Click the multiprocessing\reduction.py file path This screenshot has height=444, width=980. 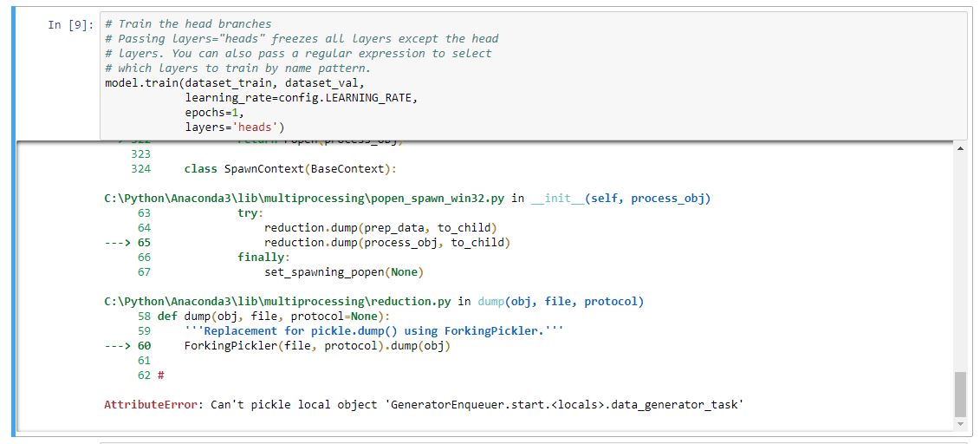[279, 302]
